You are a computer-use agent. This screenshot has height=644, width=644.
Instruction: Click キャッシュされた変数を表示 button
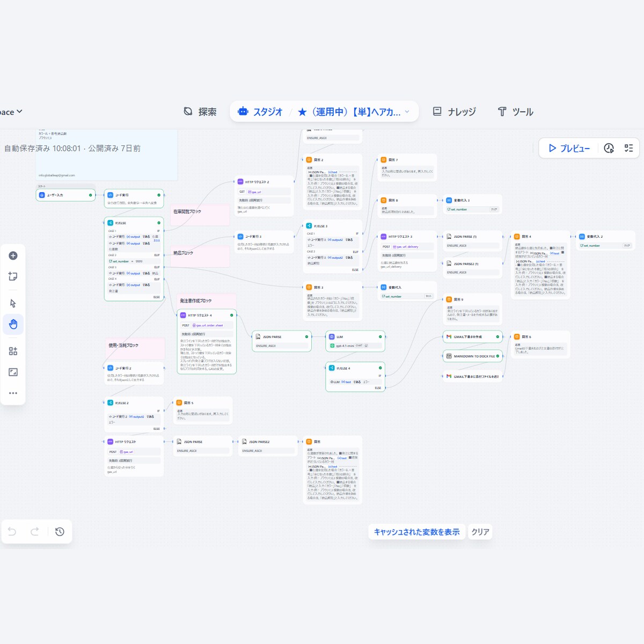tap(416, 532)
